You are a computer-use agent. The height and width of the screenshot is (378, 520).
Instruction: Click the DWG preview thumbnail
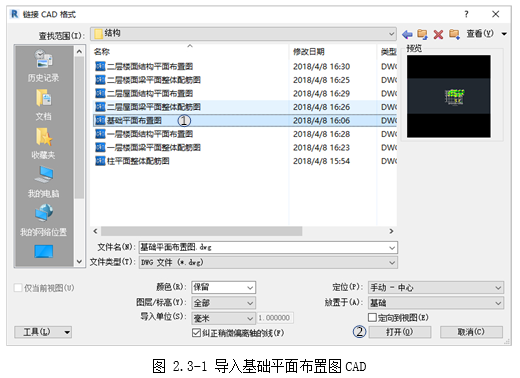tap(449, 96)
